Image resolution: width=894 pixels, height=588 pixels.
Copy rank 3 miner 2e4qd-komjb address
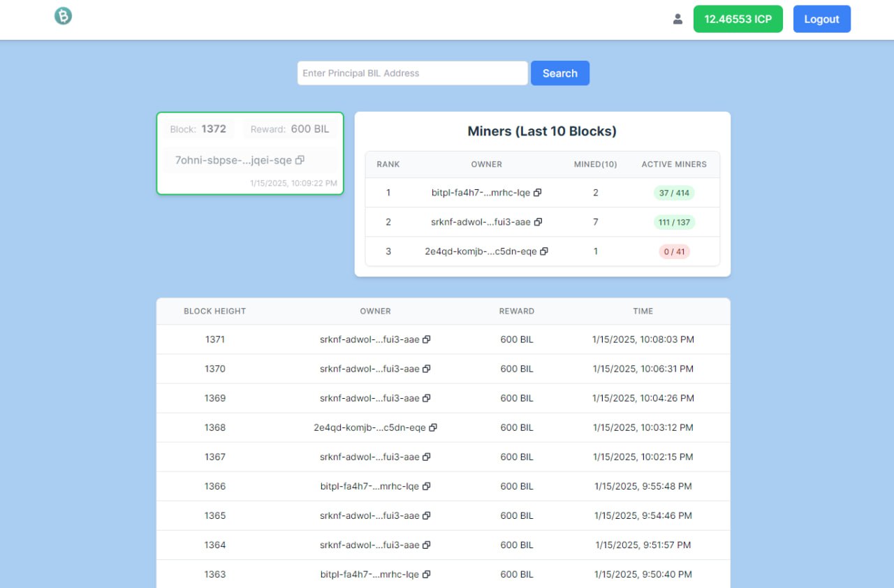[x=544, y=251]
